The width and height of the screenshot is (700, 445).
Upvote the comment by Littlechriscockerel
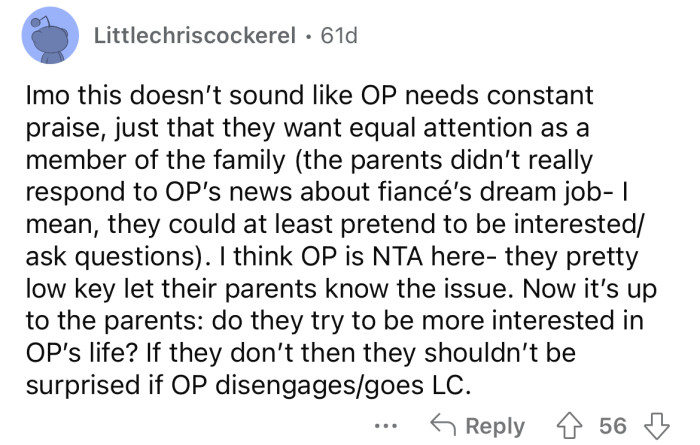point(570,426)
